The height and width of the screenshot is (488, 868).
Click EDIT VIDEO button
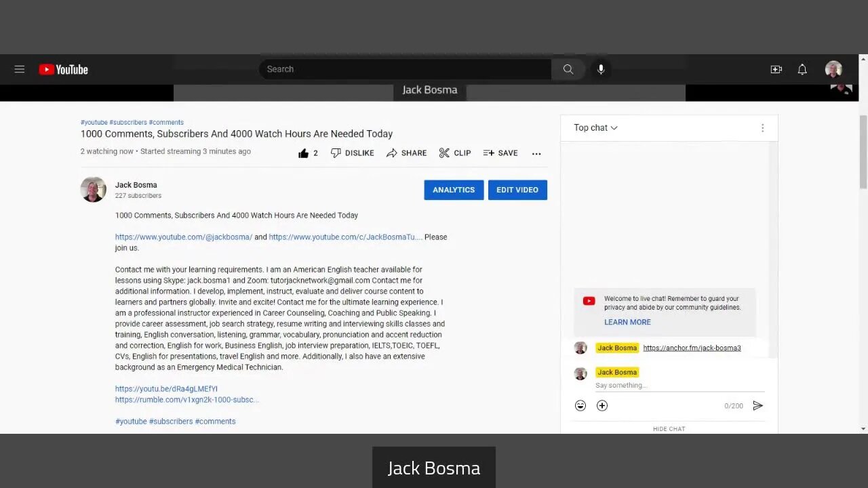[x=517, y=190]
